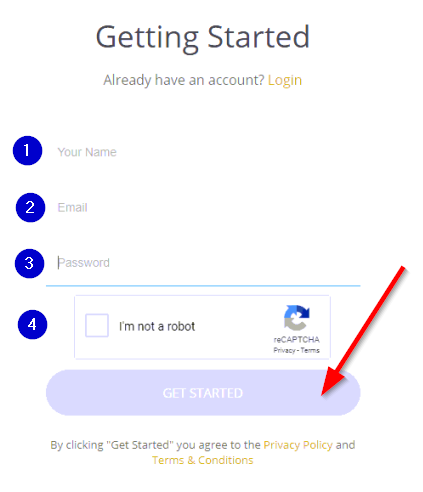The height and width of the screenshot is (492, 423).
Task: Focus the Your Name field
Action: click(x=203, y=152)
